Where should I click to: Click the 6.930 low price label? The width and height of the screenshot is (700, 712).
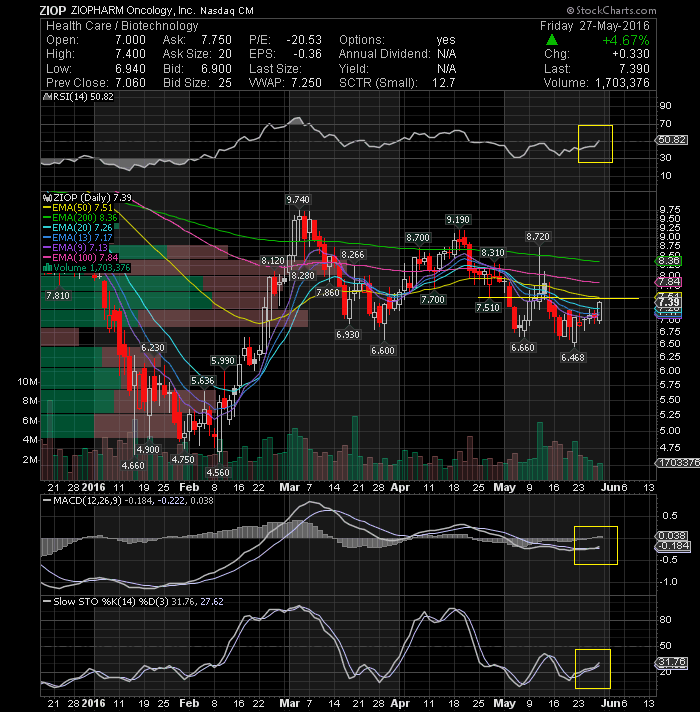[348, 335]
